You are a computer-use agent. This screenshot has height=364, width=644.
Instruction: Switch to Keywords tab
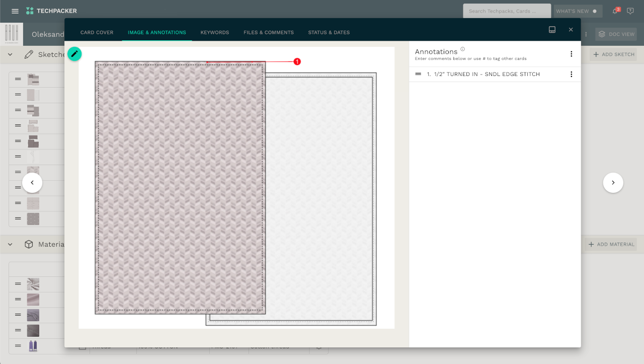pos(215,32)
